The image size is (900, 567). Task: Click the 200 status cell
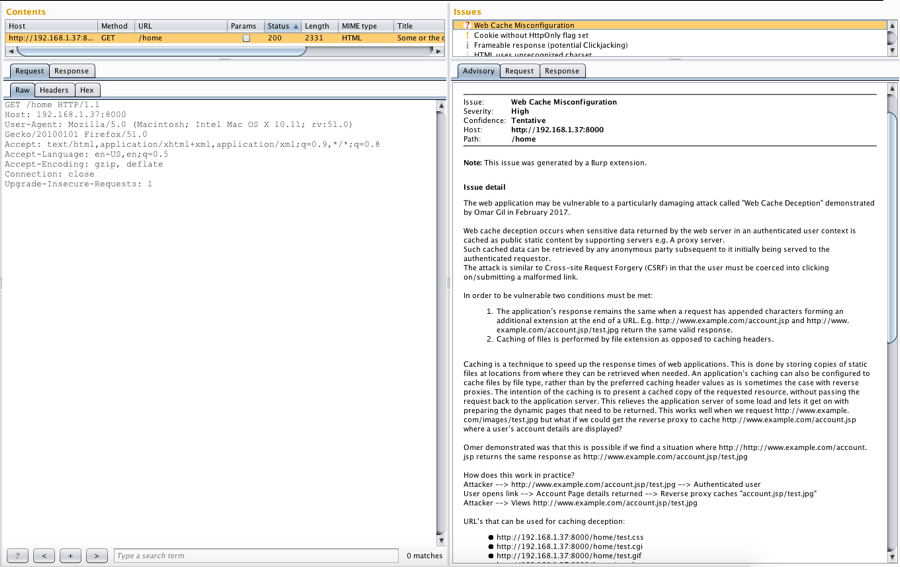click(x=282, y=38)
